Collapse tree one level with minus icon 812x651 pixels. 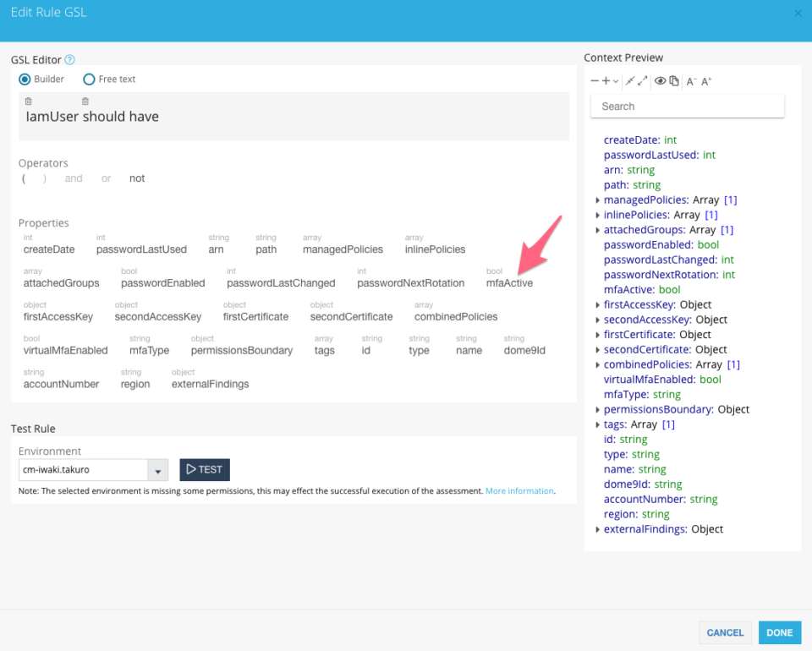tap(595, 80)
